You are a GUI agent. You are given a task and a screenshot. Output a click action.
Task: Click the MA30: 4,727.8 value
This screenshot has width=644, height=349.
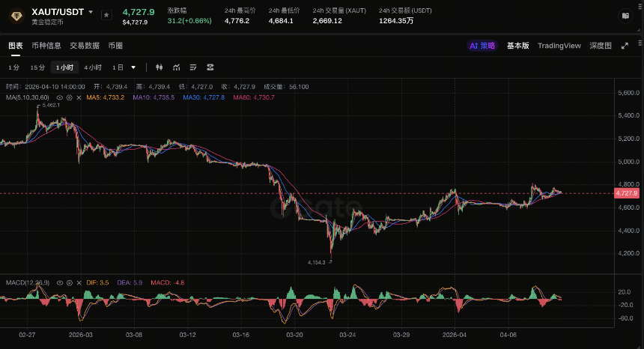coord(204,97)
